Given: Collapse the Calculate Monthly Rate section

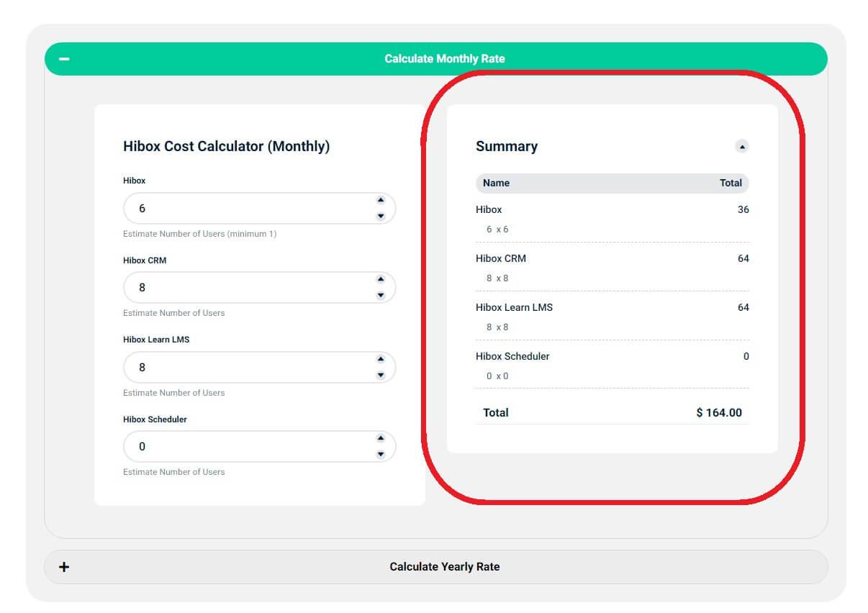Looking at the screenshot, I should (x=444, y=59).
